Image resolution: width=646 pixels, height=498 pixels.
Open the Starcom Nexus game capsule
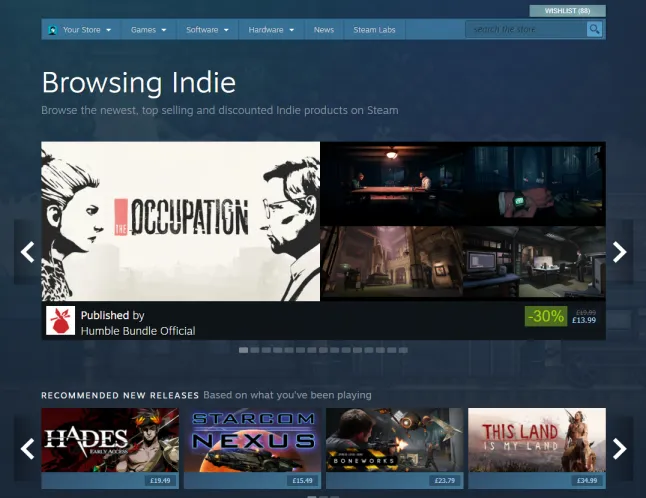[x=252, y=440]
